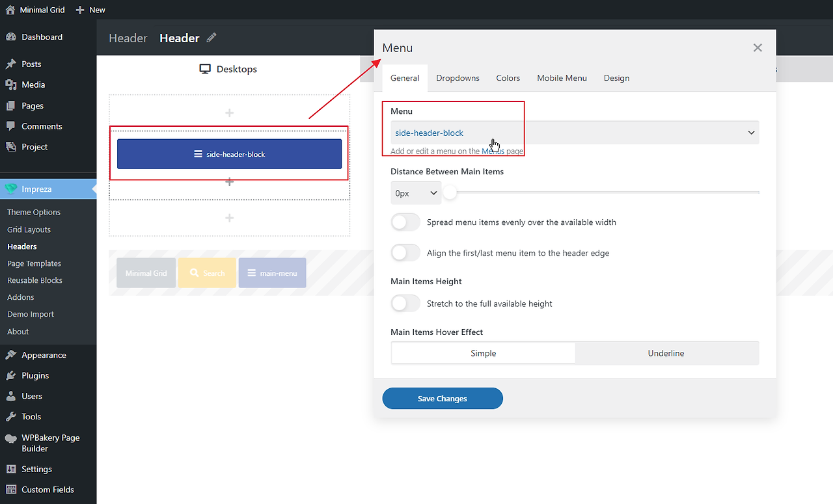Select the Underline hover effect
The width and height of the screenshot is (833, 504).
[666, 353]
